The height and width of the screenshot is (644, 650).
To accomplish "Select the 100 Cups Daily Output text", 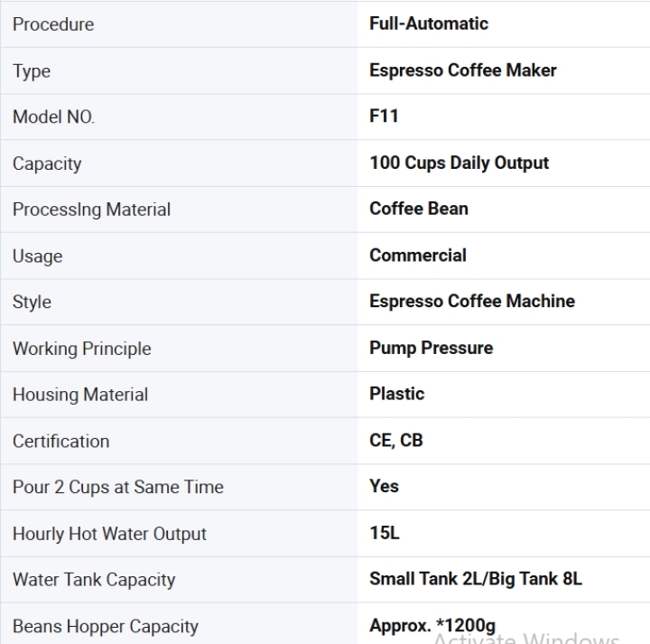I will click(x=459, y=163).
